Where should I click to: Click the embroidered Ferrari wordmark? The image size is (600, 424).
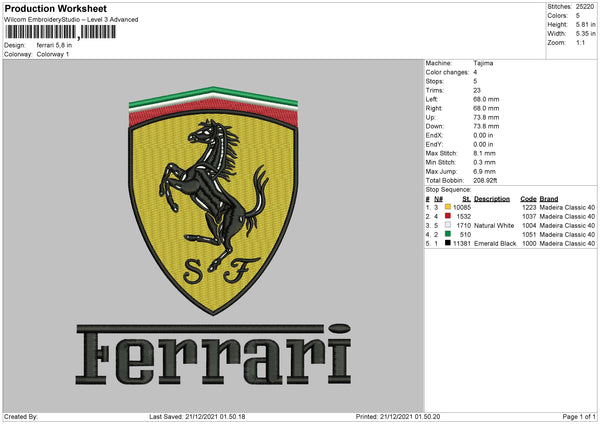pos(214,354)
